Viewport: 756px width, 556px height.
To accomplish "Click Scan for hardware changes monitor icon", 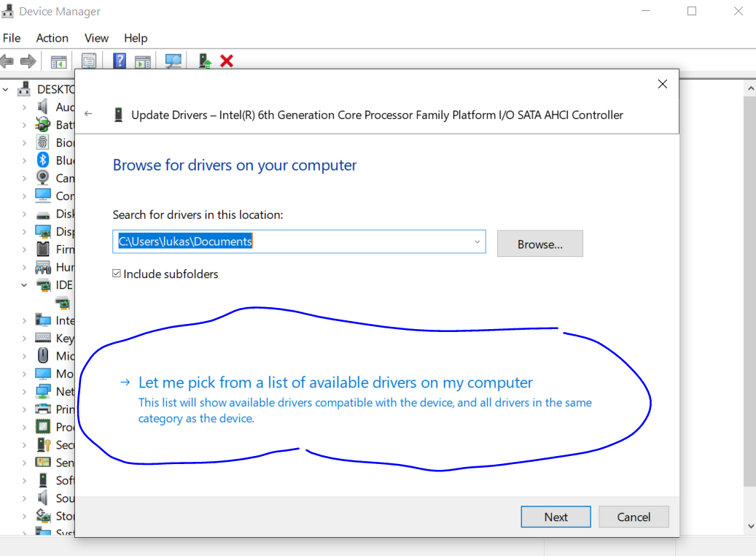I will tap(173, 61).
